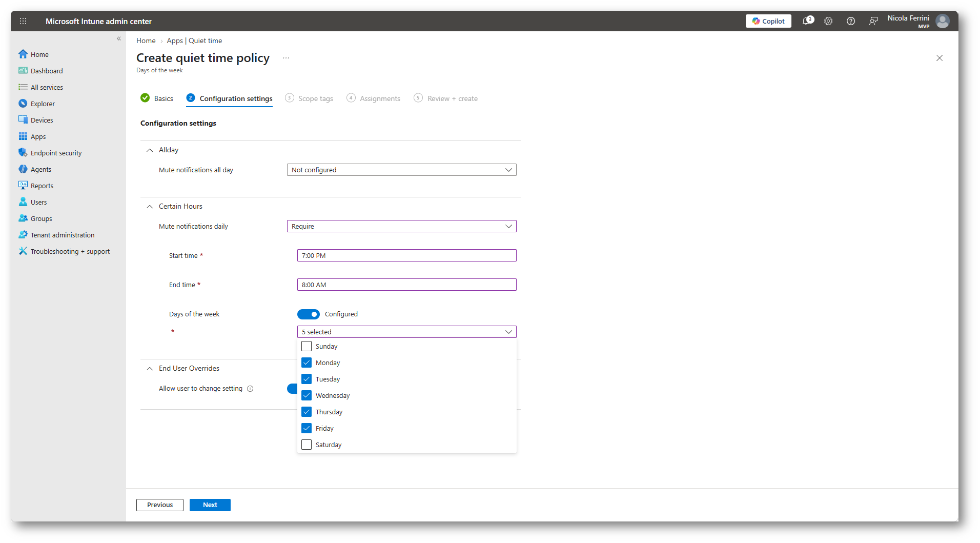The image size is (980, 543).
Task: Click the Home house icon in sidebar
Action: (23, 54)
